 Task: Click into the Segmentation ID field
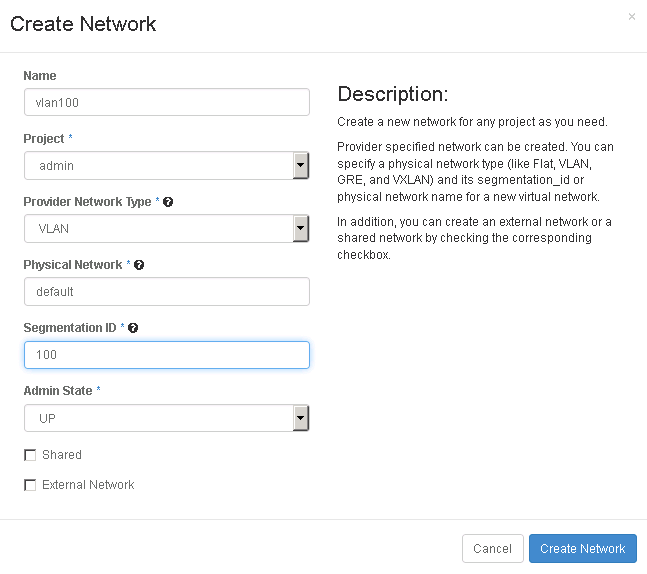166,355
